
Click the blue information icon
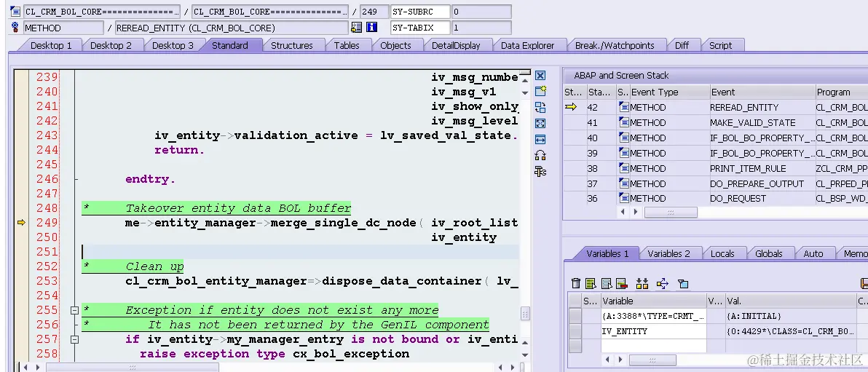point(371,27)
